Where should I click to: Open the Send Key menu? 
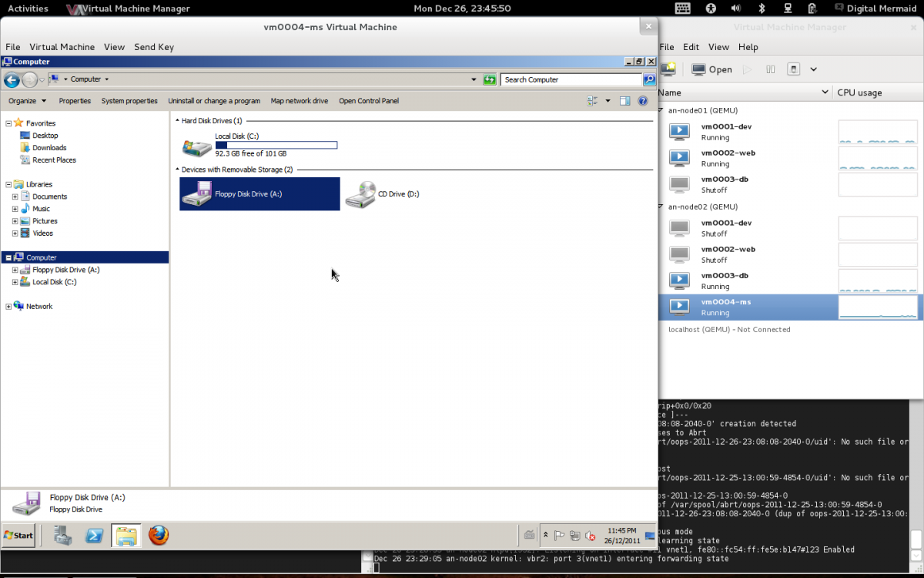[154, 47]
